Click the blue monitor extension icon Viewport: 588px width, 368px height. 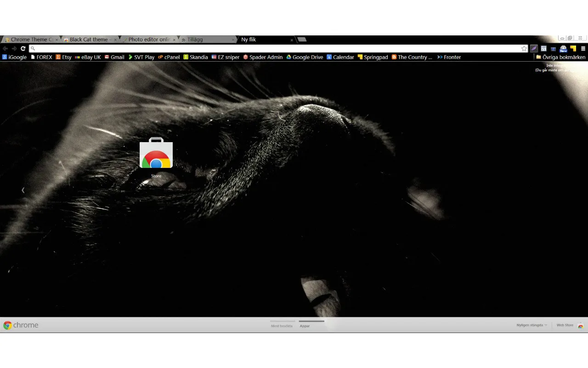(x=553, y=48)
